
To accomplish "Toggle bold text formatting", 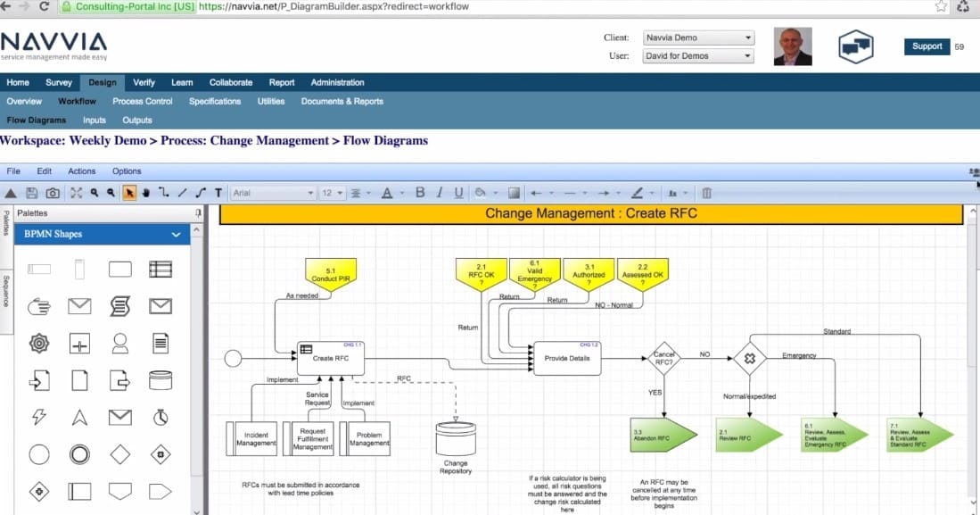I will 419,193.
